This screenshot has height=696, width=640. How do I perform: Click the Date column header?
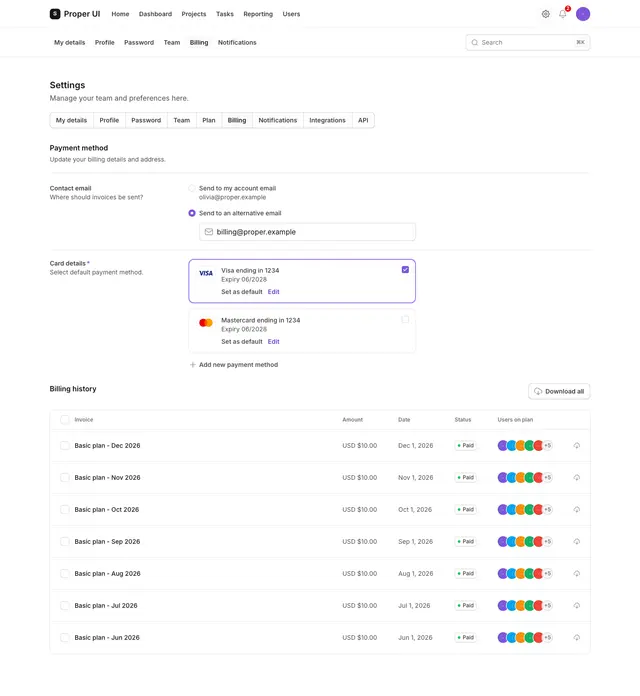404,419
